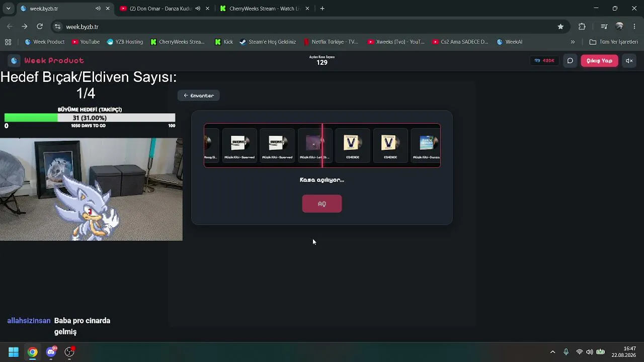644x362 pixels.
Task: Close the week.byzb.tr tab
Action: [108, 9]
